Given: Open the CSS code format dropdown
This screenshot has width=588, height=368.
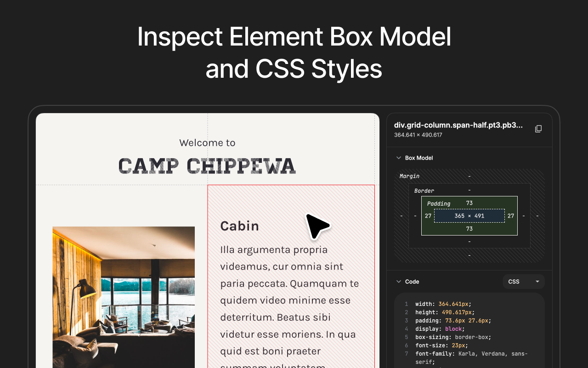Looking at the screenshot, I should (x=524, y=282).
